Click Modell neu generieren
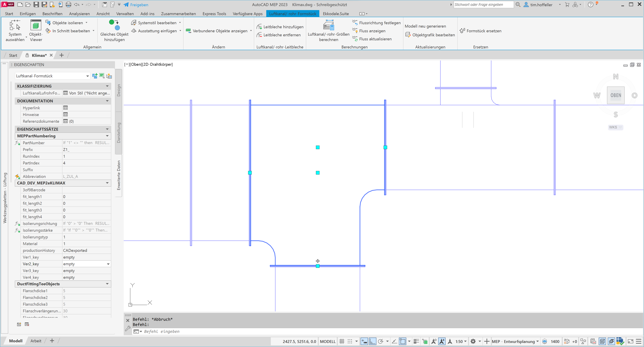 point(425,26)
